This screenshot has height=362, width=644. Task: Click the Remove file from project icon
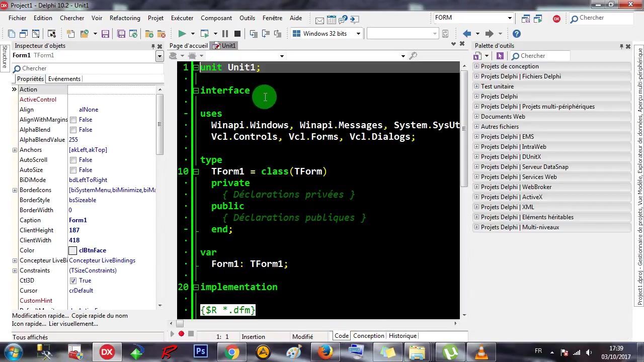point(162,34)
